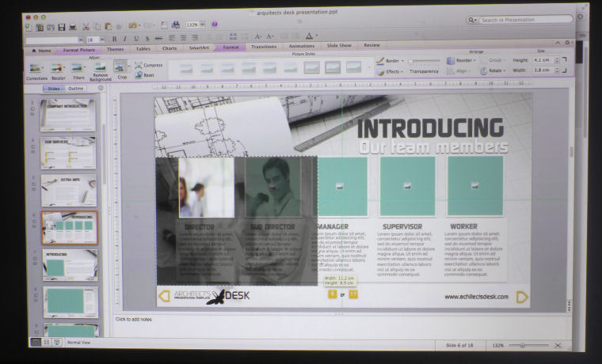This screenshot has height=364, width=602.
Task: Select the Crop tool
Action: coord(121,68)
